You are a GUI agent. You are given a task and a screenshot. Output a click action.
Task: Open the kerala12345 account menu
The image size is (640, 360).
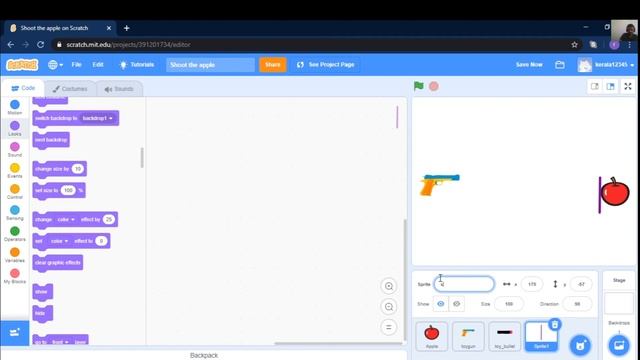[x=606, y=65]
